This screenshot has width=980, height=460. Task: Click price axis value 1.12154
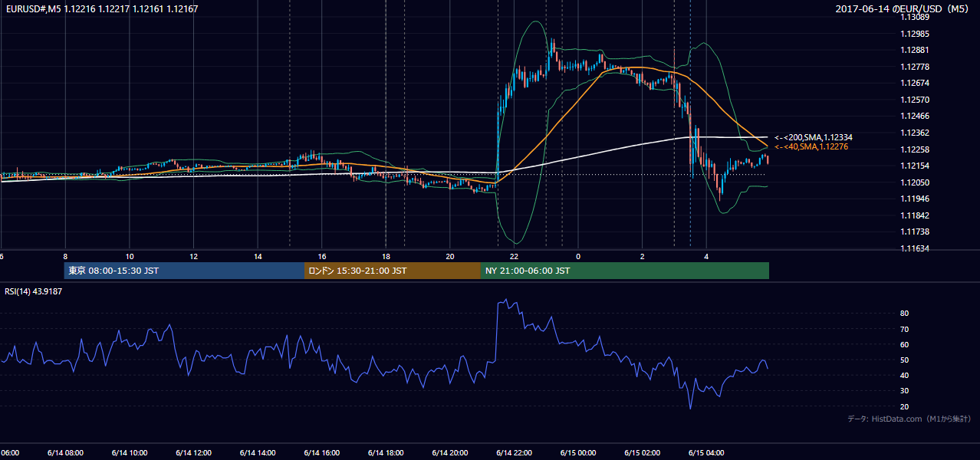coord(915,166)
